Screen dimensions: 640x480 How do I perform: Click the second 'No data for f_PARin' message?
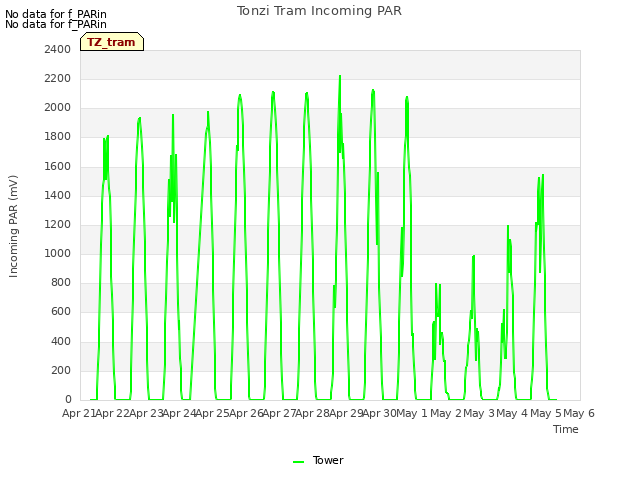(56, 24)
